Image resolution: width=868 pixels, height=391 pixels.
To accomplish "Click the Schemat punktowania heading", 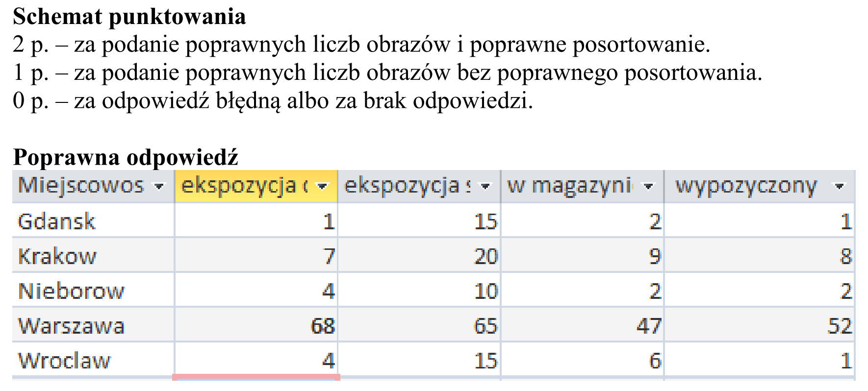I will 129,17.
